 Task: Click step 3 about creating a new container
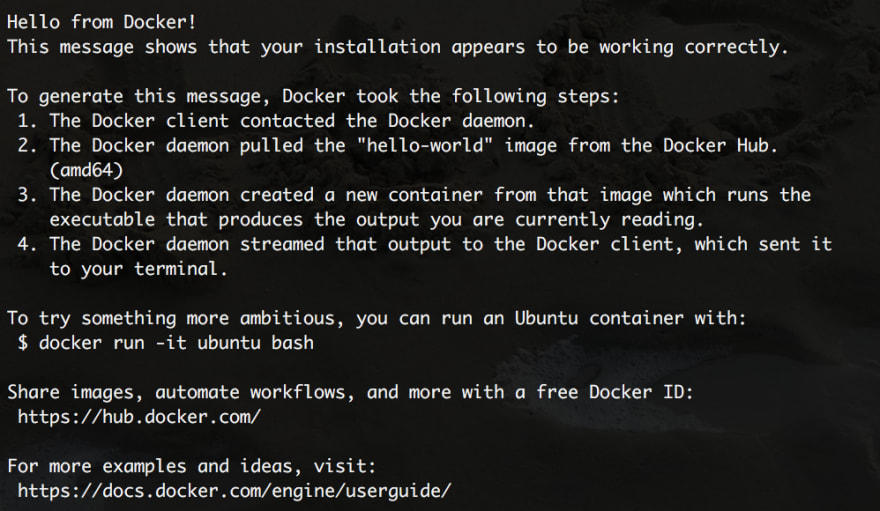[x=414, y=195]
